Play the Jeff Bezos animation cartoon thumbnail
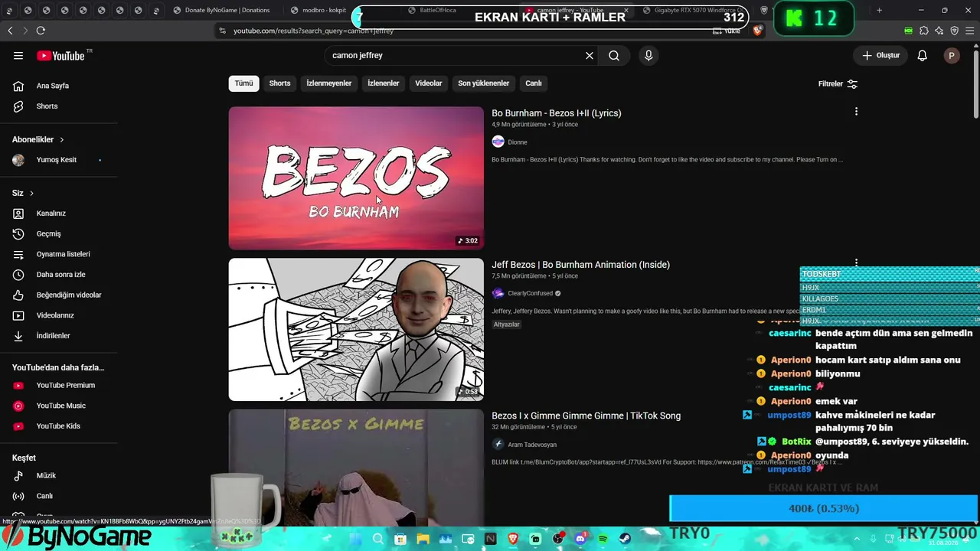 (x=356, y=330)
